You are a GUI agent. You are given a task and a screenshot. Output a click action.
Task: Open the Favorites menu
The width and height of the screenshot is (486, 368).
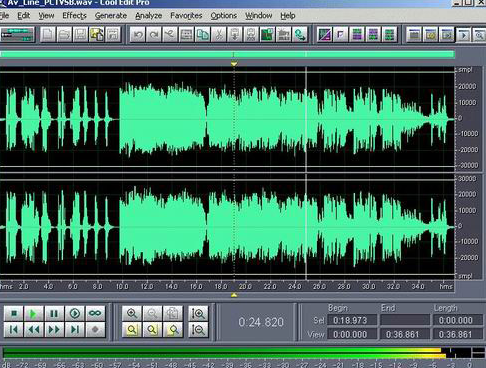(x=186, y=16)
